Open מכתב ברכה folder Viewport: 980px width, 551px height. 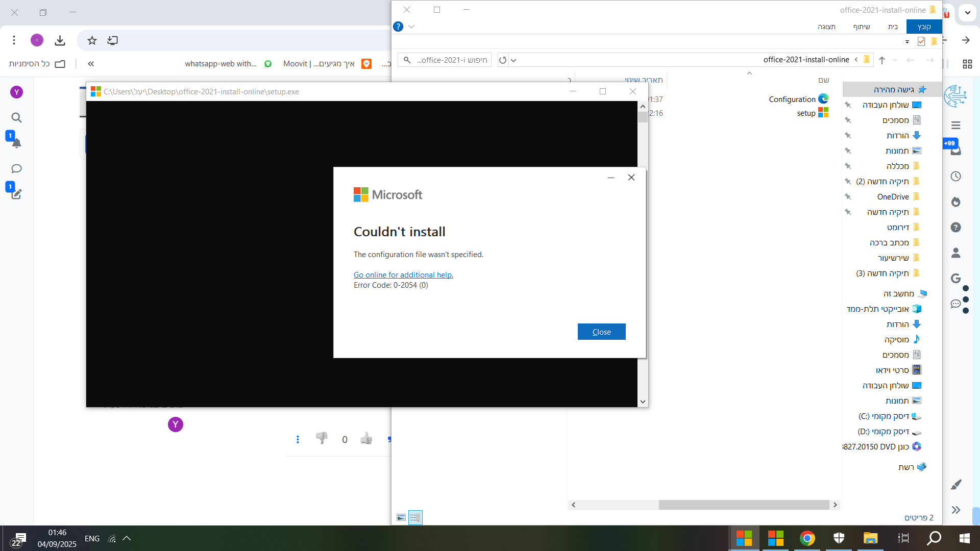point(895,242)
